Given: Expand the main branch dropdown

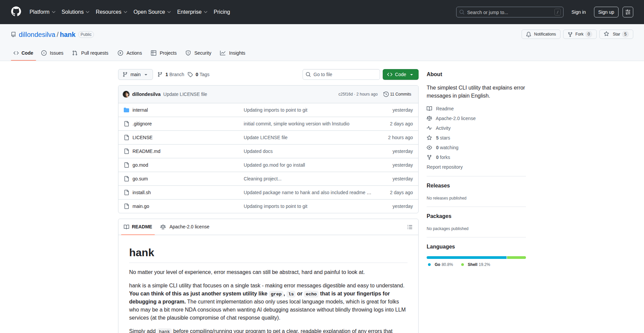Looking at the screenshot, I should coord(135,74).
